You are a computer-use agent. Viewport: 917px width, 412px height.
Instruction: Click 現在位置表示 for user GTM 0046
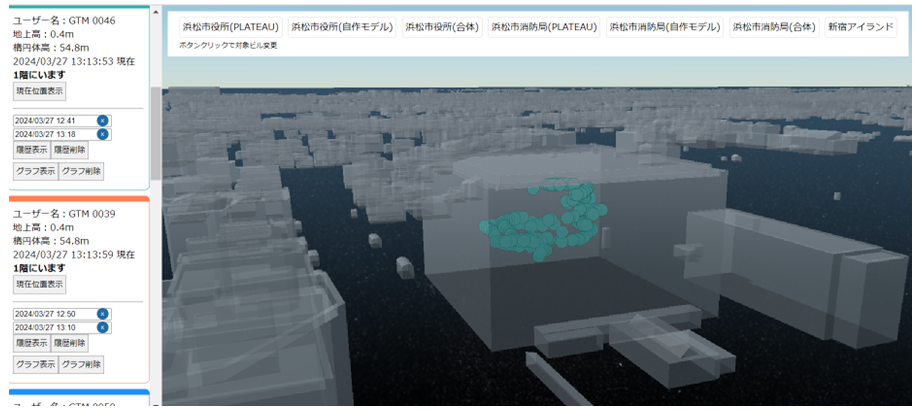39,91
